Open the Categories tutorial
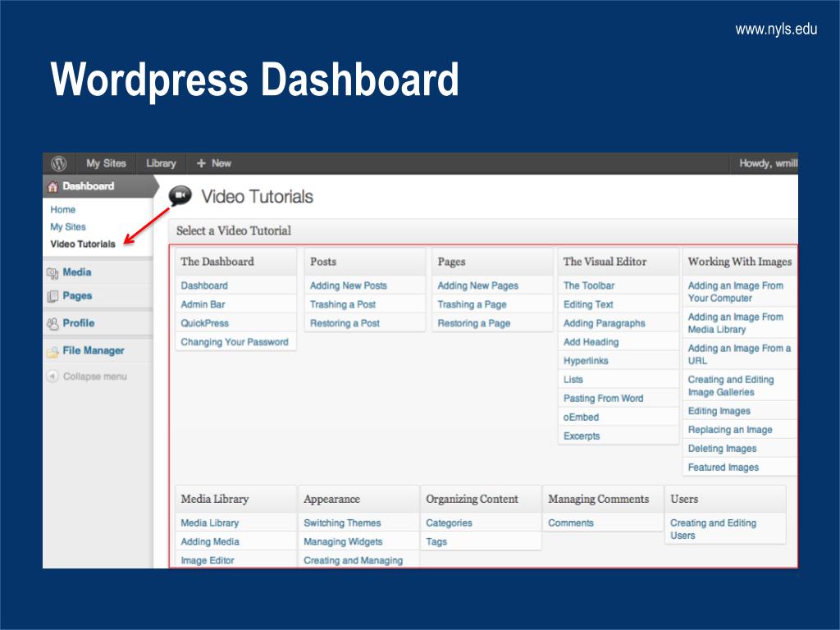 449,523
